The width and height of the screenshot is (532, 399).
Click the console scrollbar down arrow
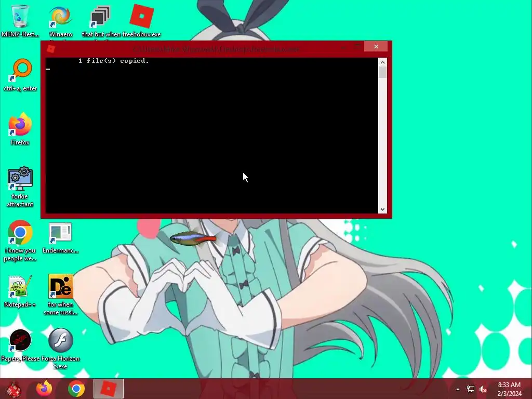tap(382, 209)
